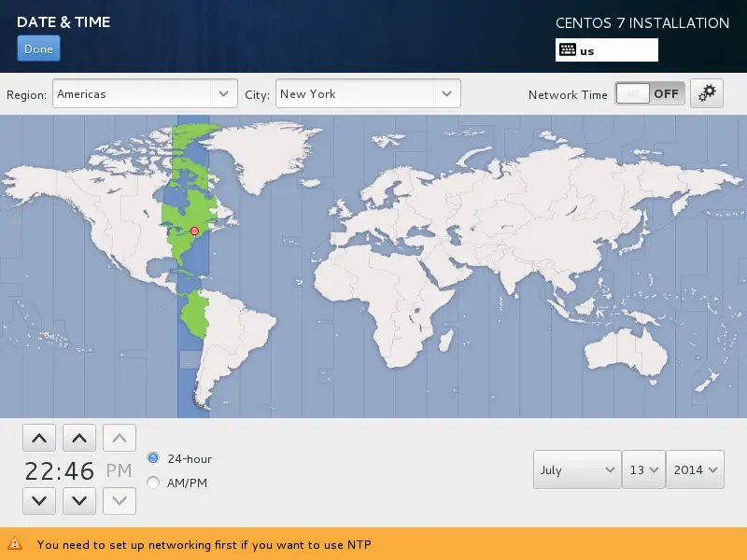Decrease the hours with the down arrow
The image size is (747, 560).
point(39,501)
